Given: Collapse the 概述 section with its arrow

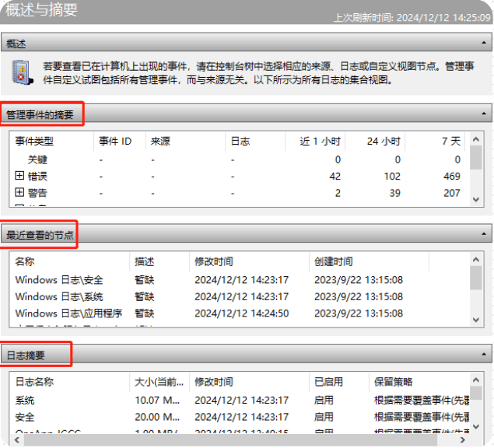Looking at the screenshot, I should pyautogui.click(x=484, y=44).
